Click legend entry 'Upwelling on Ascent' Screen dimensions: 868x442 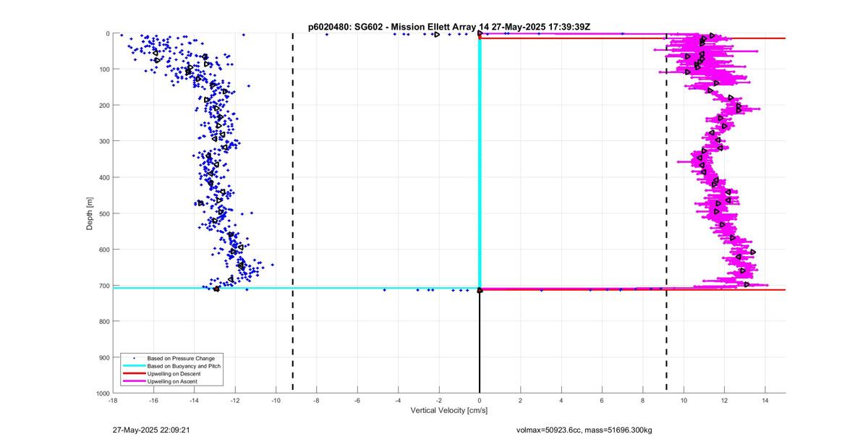click(x=172, y=381)
